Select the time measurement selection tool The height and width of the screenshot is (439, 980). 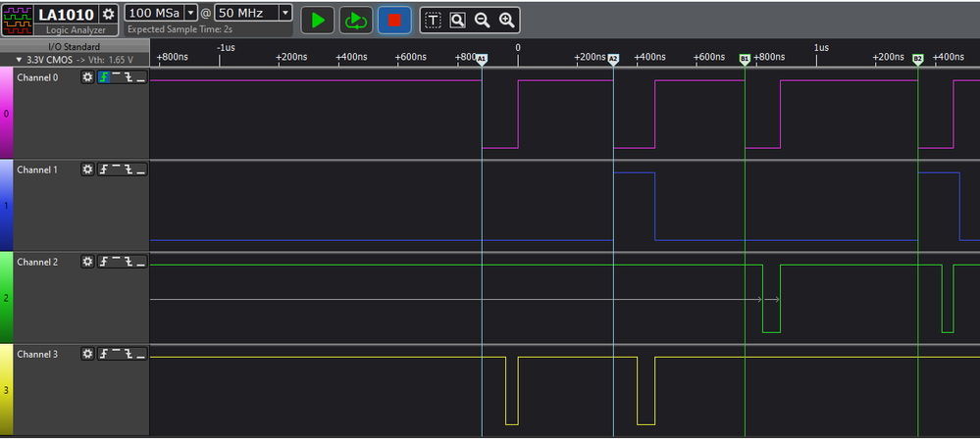pyautogui.click(x=434, y=20)
